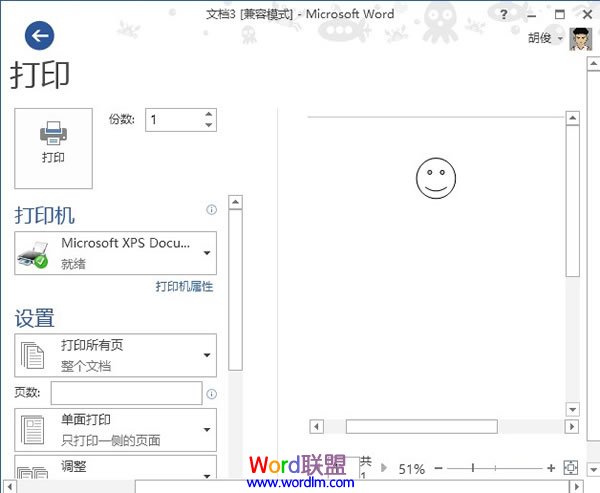Click the zoom to page icon

tap(571, 467)
